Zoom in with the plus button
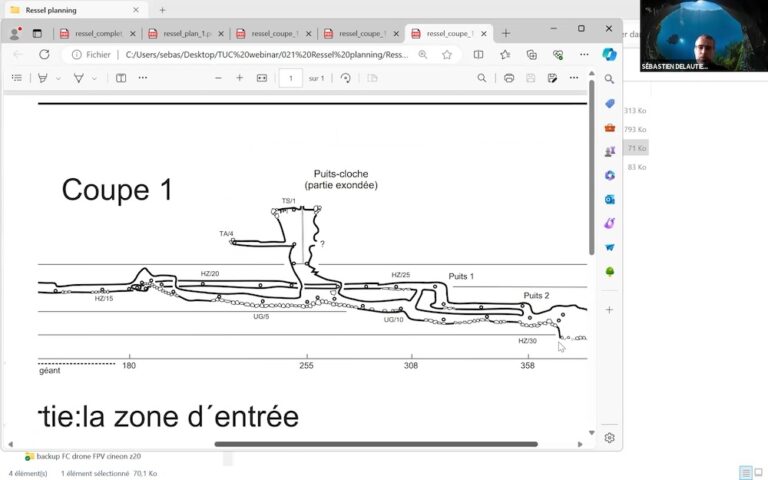The width and height of the screenshot is (768, 480). point(240,78)
